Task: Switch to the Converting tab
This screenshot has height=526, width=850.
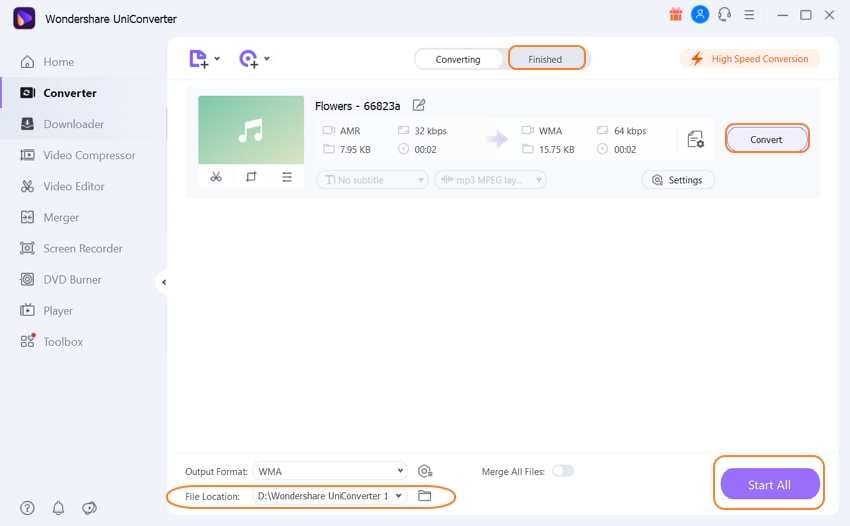Action: click(x=458, y=59)
